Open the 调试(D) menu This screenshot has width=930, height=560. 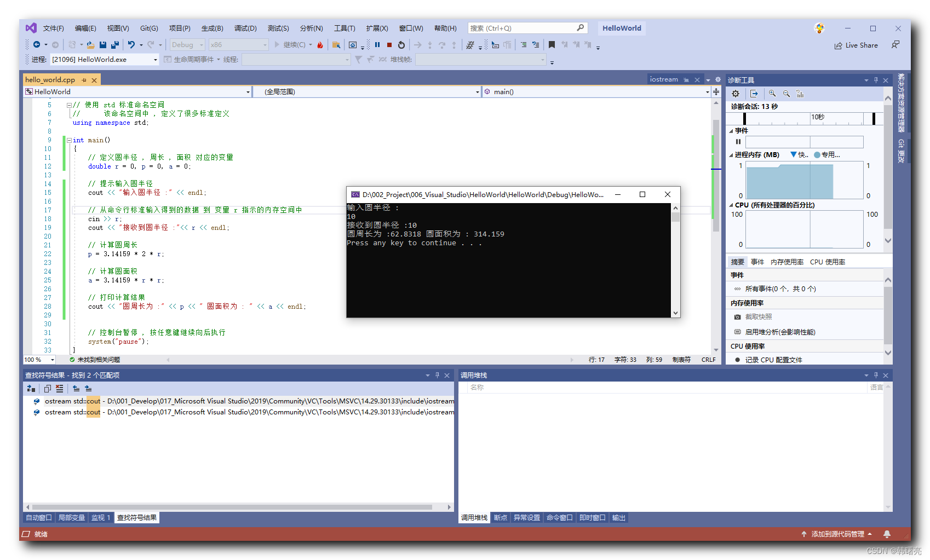pos(245,28)
